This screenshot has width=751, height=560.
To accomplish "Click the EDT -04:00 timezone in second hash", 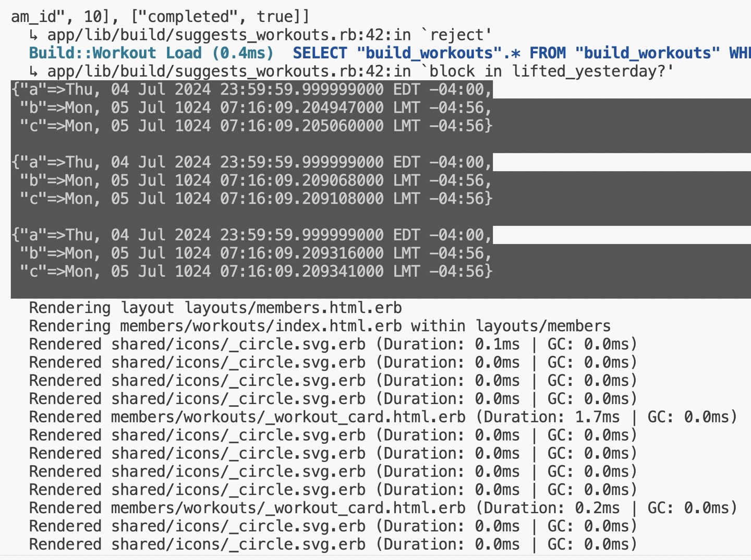I will [442, 162].
